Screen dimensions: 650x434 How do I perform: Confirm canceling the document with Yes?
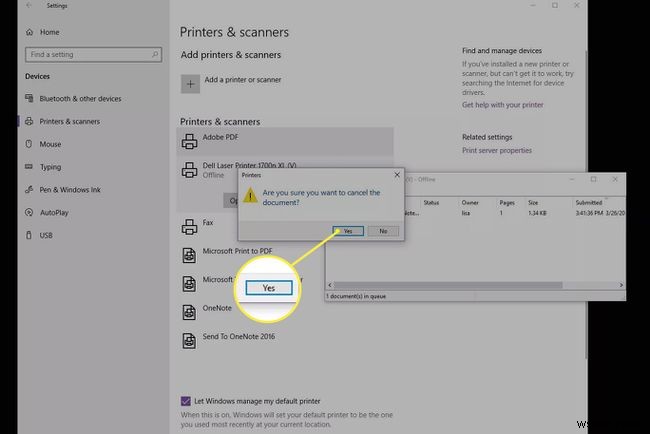348,231
